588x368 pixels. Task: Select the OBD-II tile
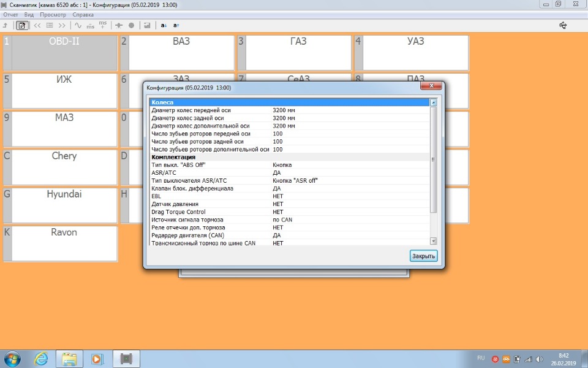pos(64,53)
